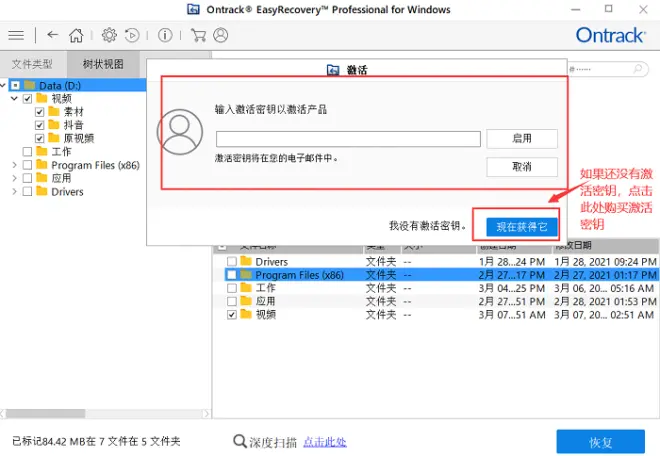Click the deep scan magnifier icon
Screen dimensions: 660x456
(240, 441)
